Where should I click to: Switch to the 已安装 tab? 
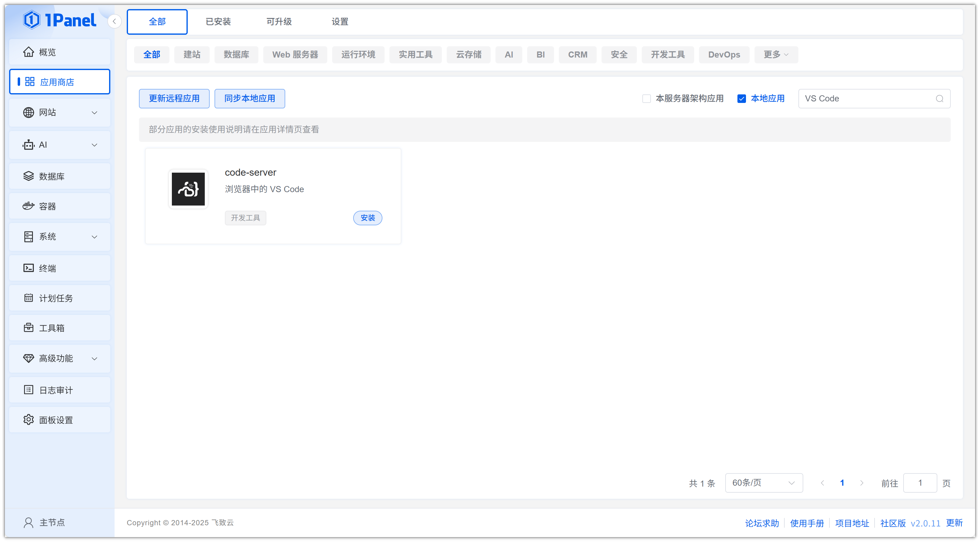tap(218, 22)
